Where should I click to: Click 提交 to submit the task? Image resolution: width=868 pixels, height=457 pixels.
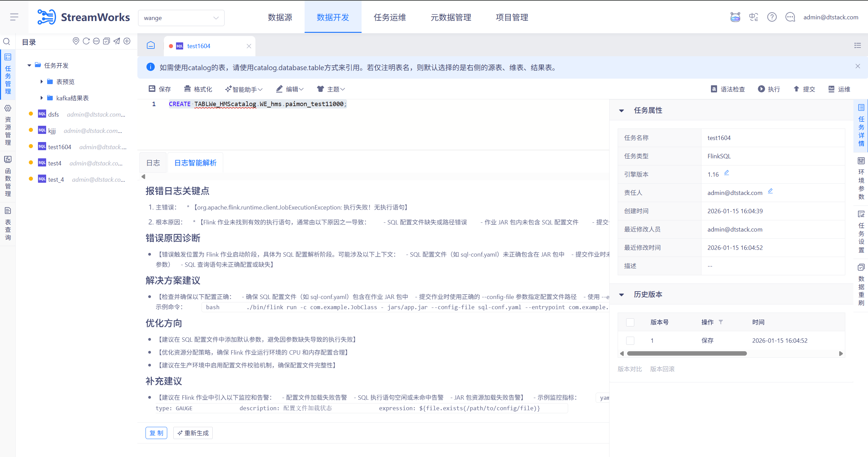pyautogui.click(x=804, y=89)
